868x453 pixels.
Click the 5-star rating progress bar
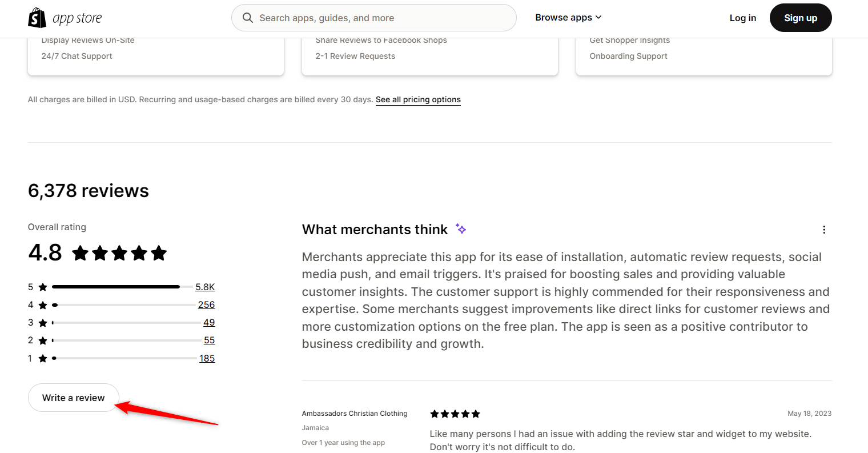tap(122, 287)
